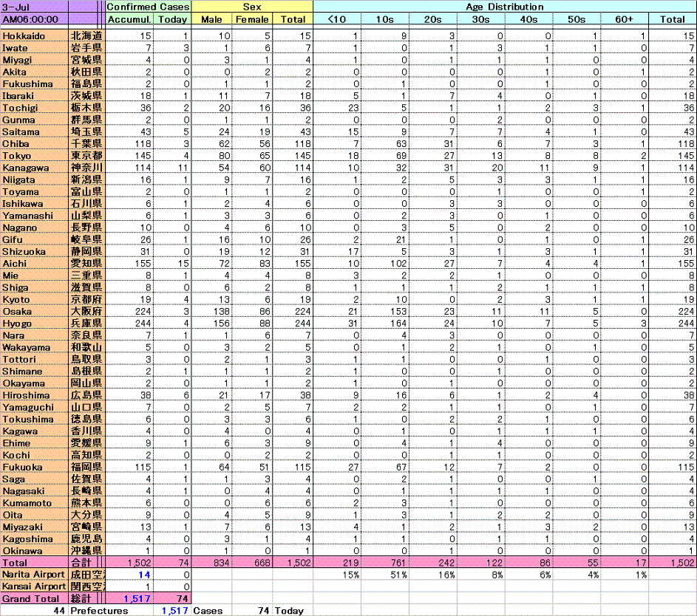Screen dimensions: 697x616
Task: Click the Confirmed Cases header cell
Action: click(x=148, y=7)
